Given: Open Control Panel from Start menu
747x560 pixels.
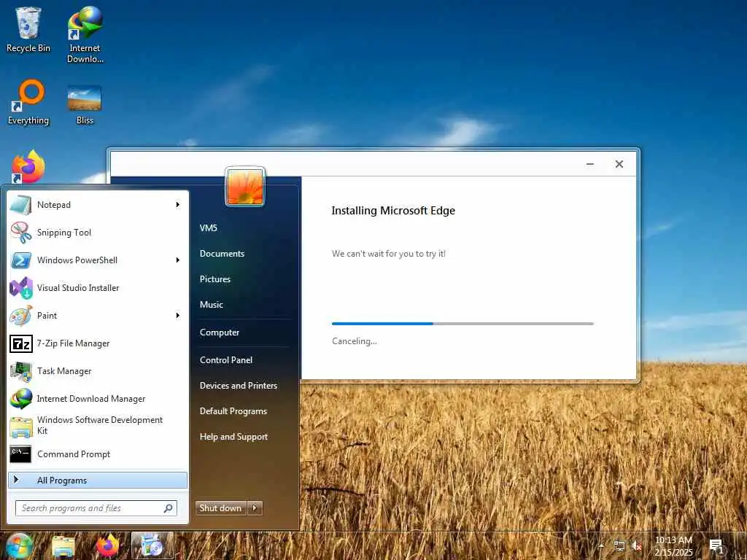Looking at the screenshot, I should click(226, 360).
